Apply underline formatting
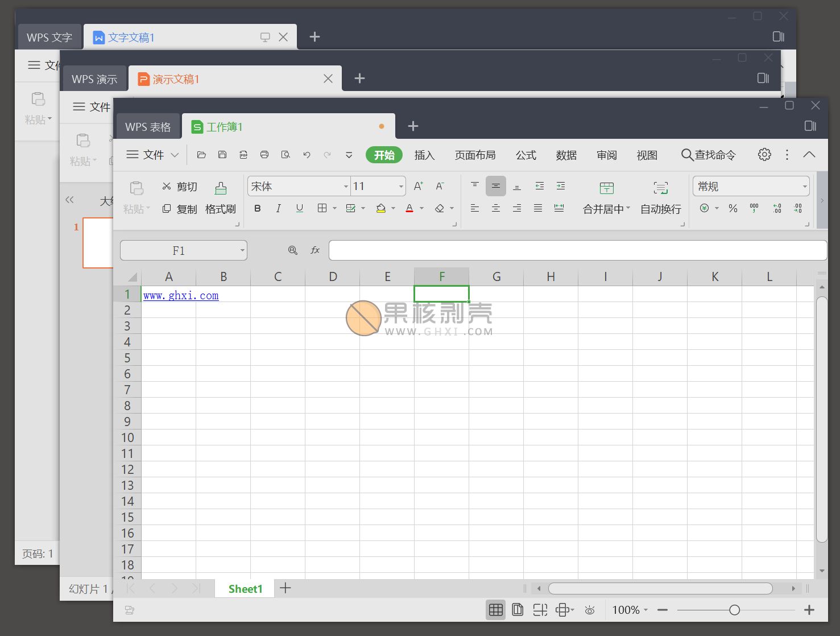Screen dimensions: 840x636 (299, 208)
